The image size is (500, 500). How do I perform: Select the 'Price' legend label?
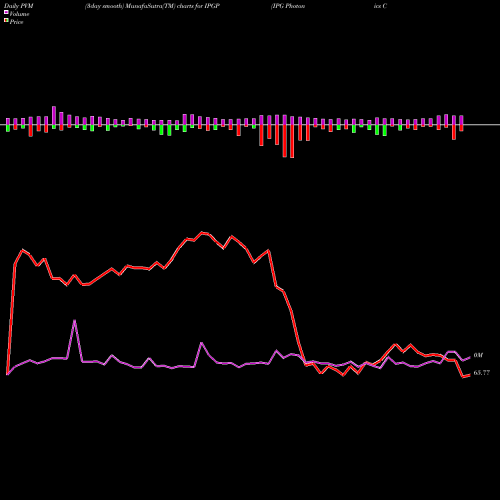tap(17, 22)
